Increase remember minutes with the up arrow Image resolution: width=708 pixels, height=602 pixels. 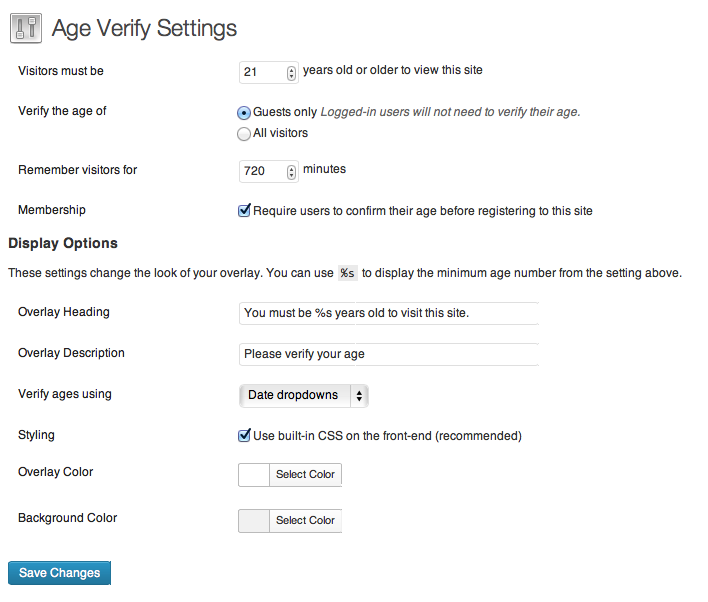pos(291,167)
